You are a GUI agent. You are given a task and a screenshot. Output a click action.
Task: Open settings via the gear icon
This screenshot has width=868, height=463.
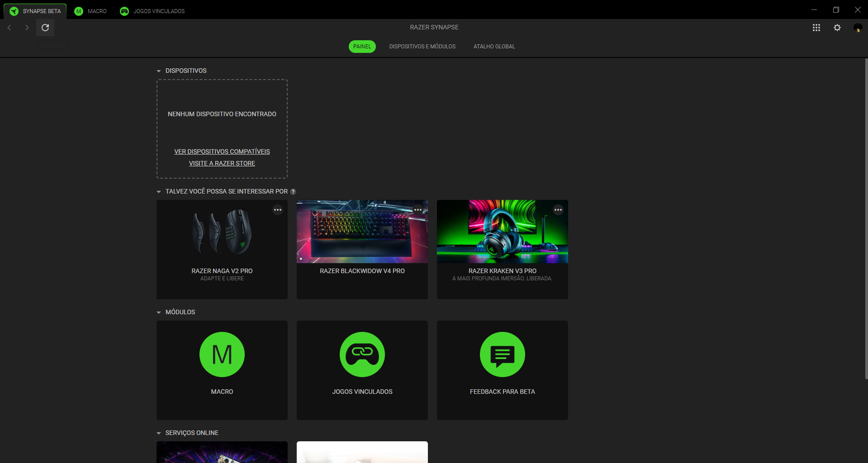[837, 28]
